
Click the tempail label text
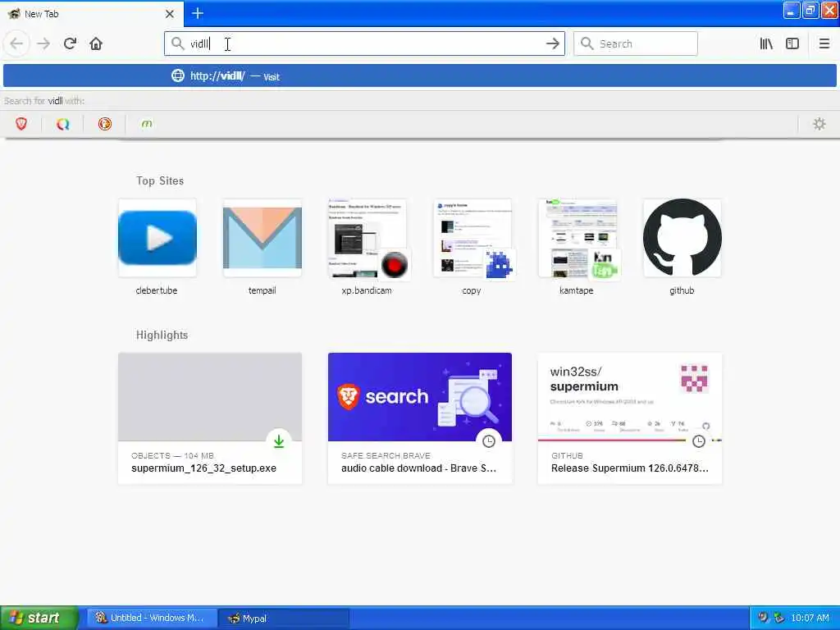click(x=262, y=290)
